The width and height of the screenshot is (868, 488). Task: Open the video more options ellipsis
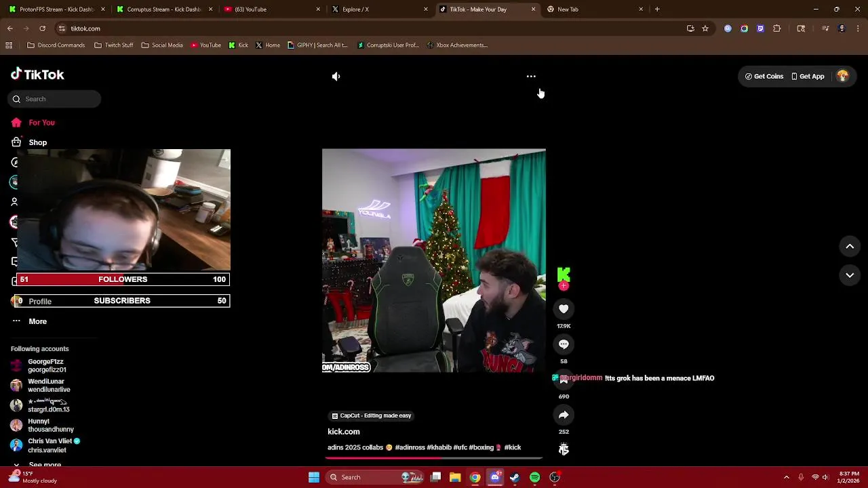click(531, 77)
